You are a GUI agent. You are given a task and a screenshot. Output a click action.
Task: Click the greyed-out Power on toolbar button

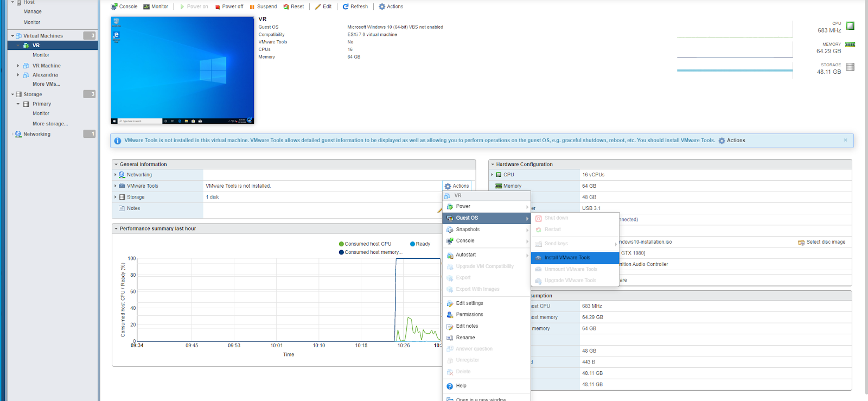[x=194, y=7]
